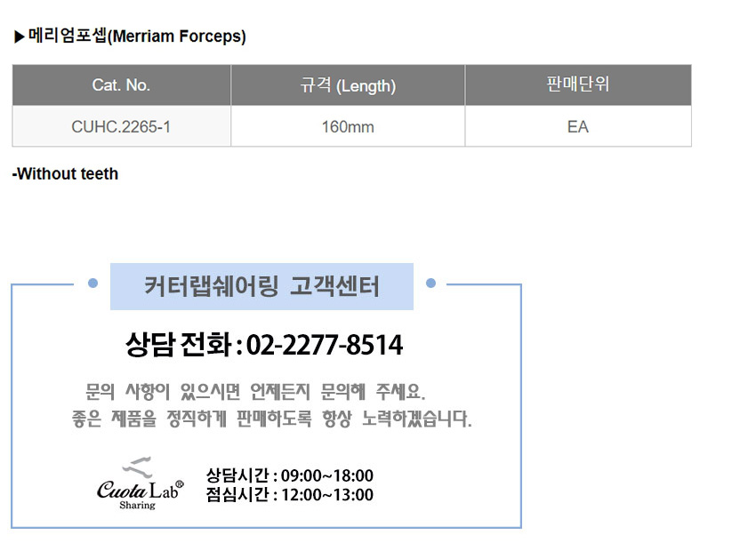756x559 pixels.
Task: Select the 규격 (Length) column header
Action: (348, 85)
